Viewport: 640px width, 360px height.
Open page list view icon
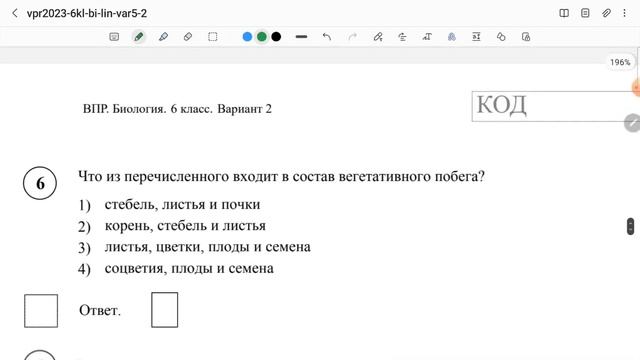click(585, 13)
